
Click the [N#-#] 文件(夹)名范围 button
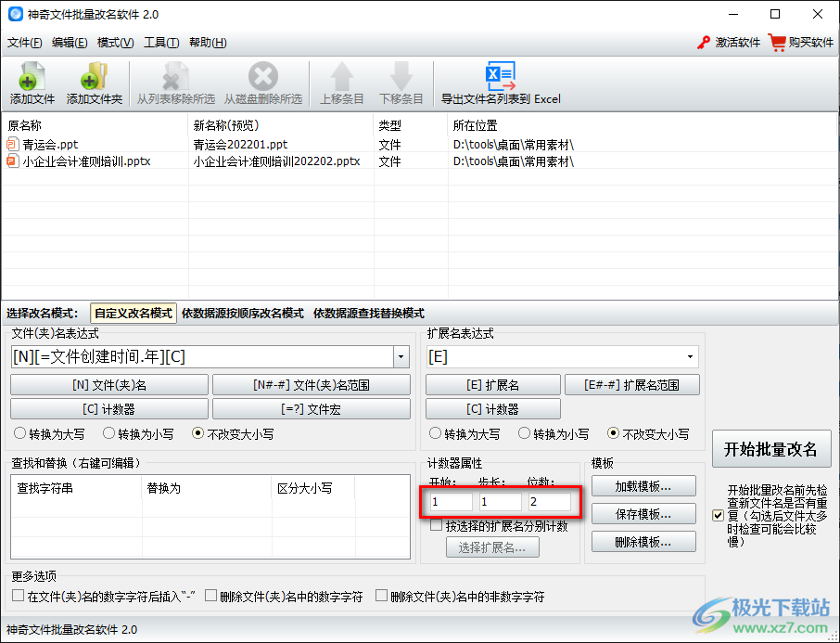312,384
